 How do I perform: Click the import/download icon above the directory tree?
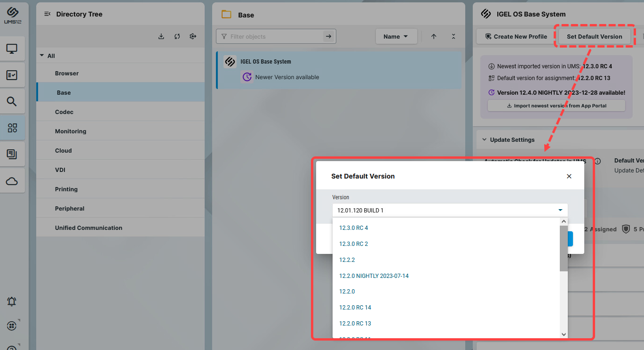click(161, 36)
